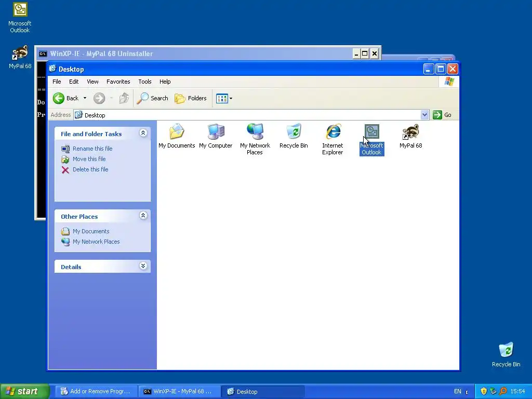Click the Windows flag logo in menu bar
Image resolution: width=532 pixels, height=399 pixels.
449,82
